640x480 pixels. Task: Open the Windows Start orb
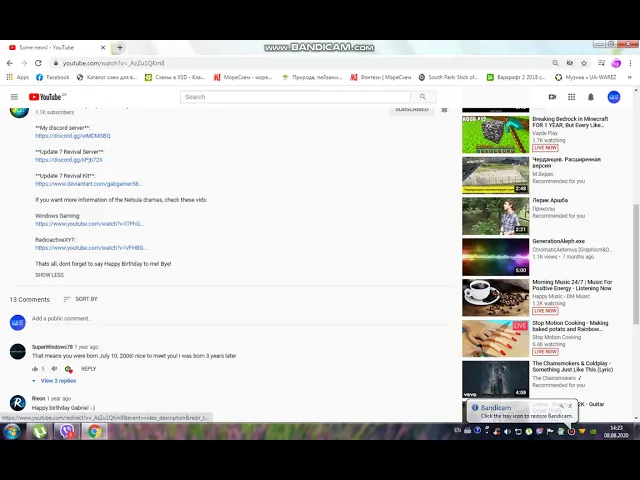[x=12, y=431]
